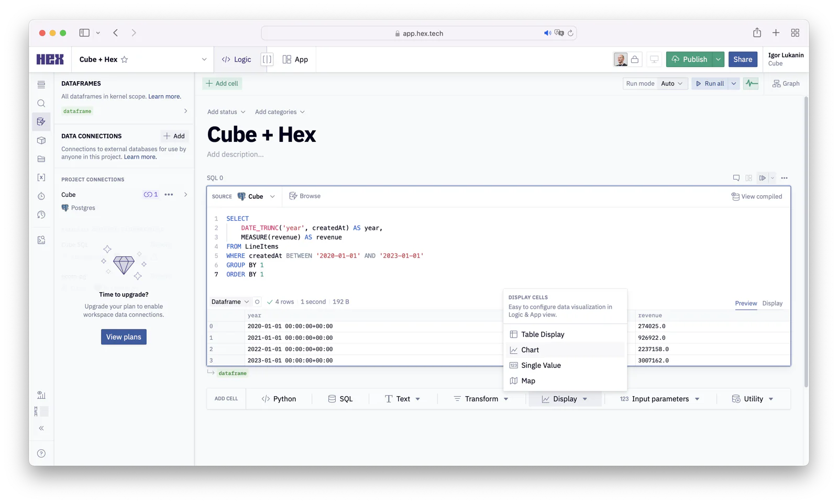Image resolution: width=838 pixels, height=504 pixels.
Task: Select the Preview tab of results
Action: 746,304
